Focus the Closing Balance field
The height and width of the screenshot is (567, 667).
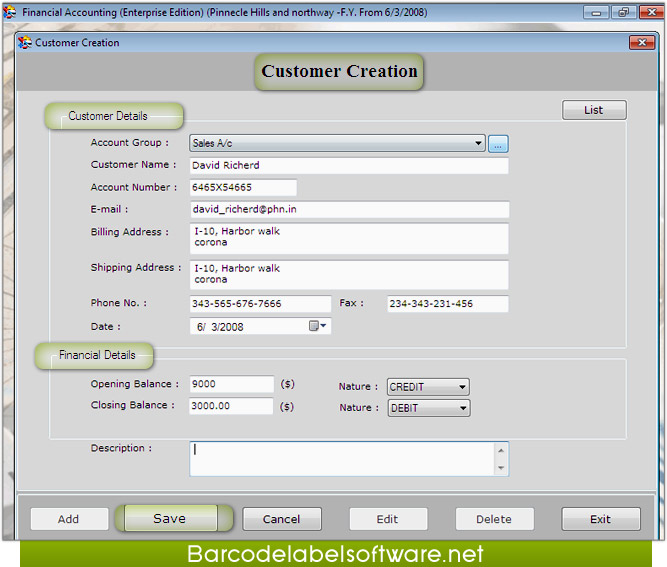pos(231,406)
